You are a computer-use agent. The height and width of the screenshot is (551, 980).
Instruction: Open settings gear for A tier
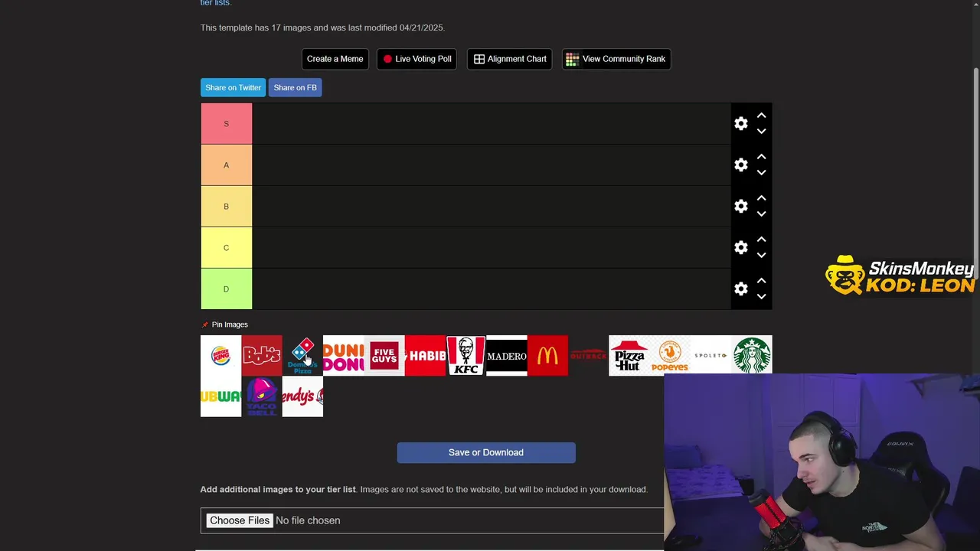pyautogui.click(x=741, y=165)
